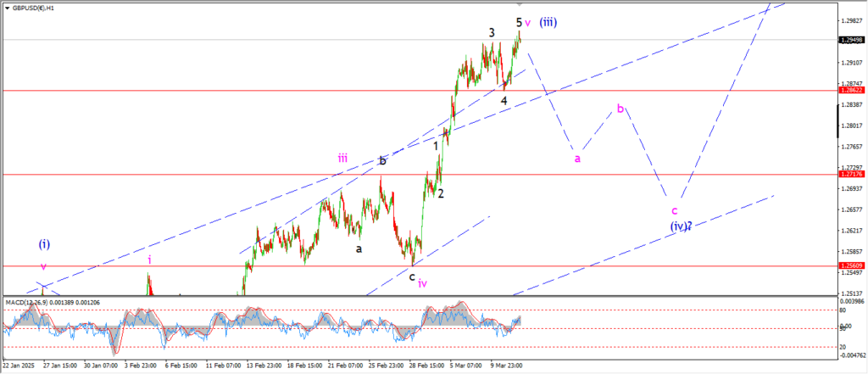Select the black wave label 2

441,193
